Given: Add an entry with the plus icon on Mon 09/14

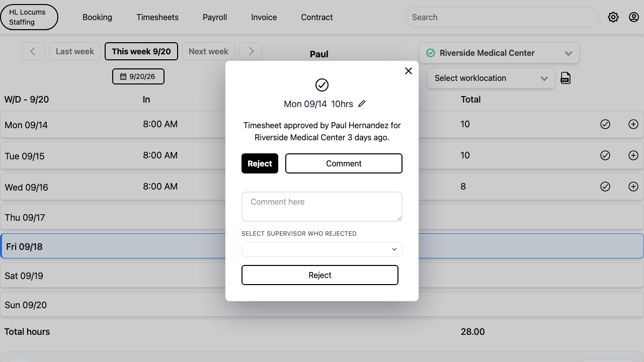Looking at the screenshot, I should tap(633, 124).
